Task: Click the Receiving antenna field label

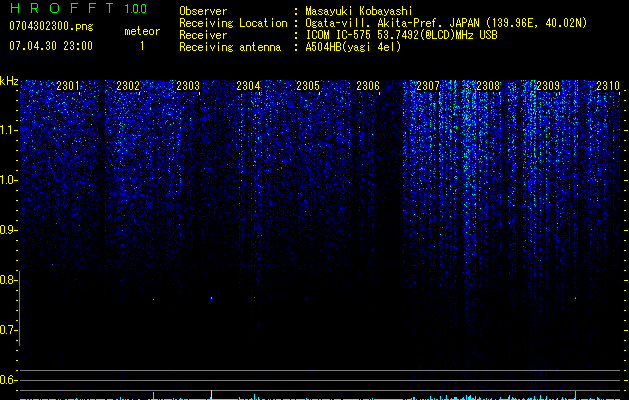Action: tap(230, 47)
